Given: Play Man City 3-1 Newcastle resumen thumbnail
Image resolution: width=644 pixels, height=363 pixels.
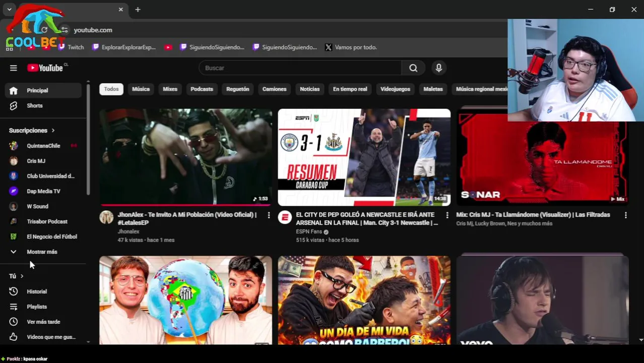Looking at the screenshot, I should [x=364, y=157].
